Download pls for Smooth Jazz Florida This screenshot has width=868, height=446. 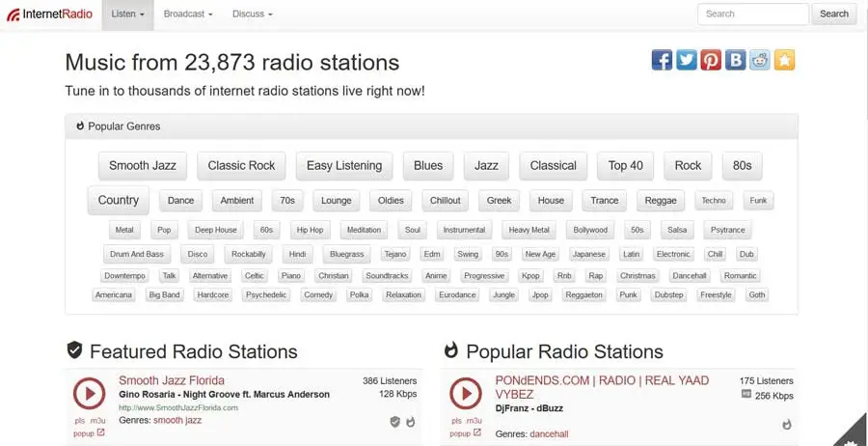(79, 421)
